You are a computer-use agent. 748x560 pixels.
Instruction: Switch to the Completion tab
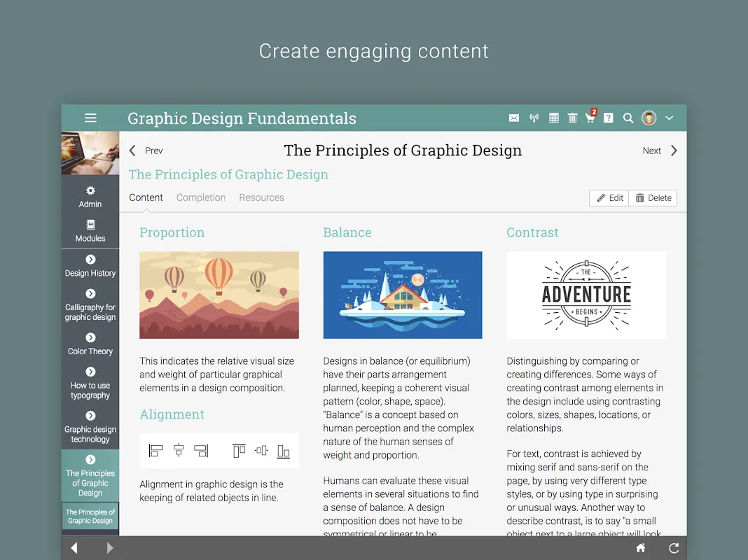[x=201, y=197]
